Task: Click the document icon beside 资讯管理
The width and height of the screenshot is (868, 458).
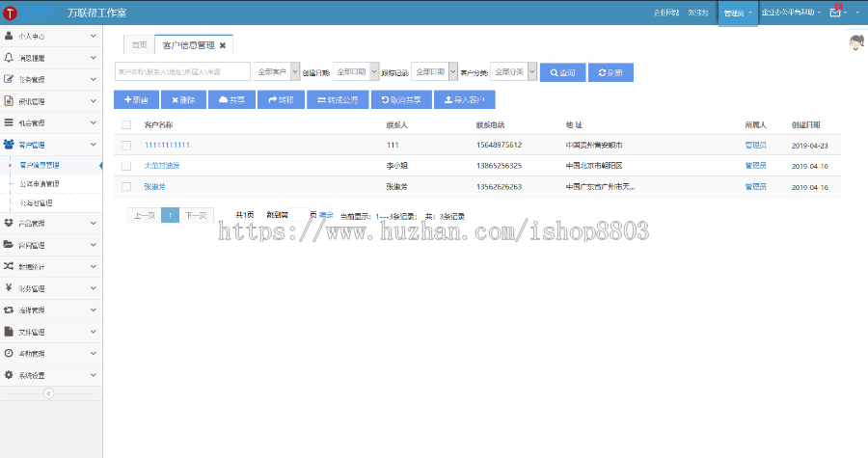Action: pyautogui.click(x=9, y=100)
